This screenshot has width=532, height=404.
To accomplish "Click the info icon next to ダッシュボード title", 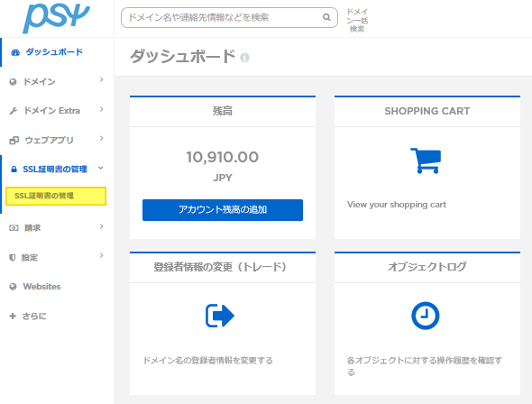I will coord(244,58).
